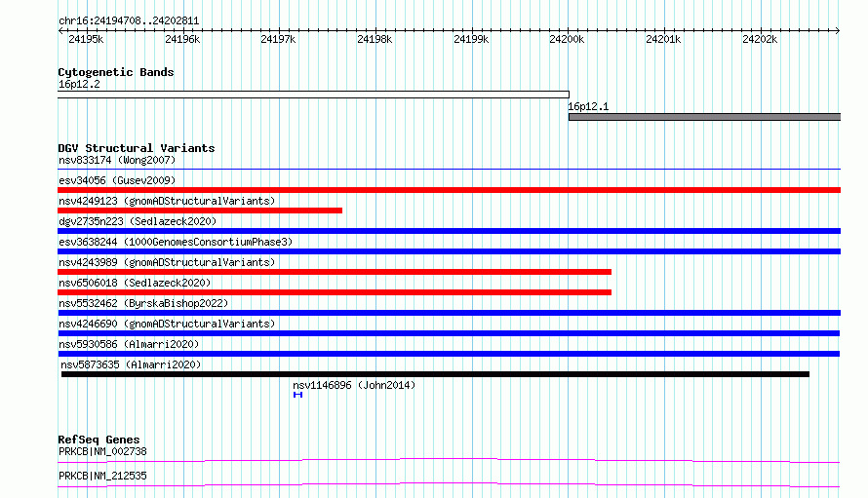This screenshot has width=868, height=498.
Task: Click the magenta PRKCB NM_212535 gene line
Action: pos(449,485)
